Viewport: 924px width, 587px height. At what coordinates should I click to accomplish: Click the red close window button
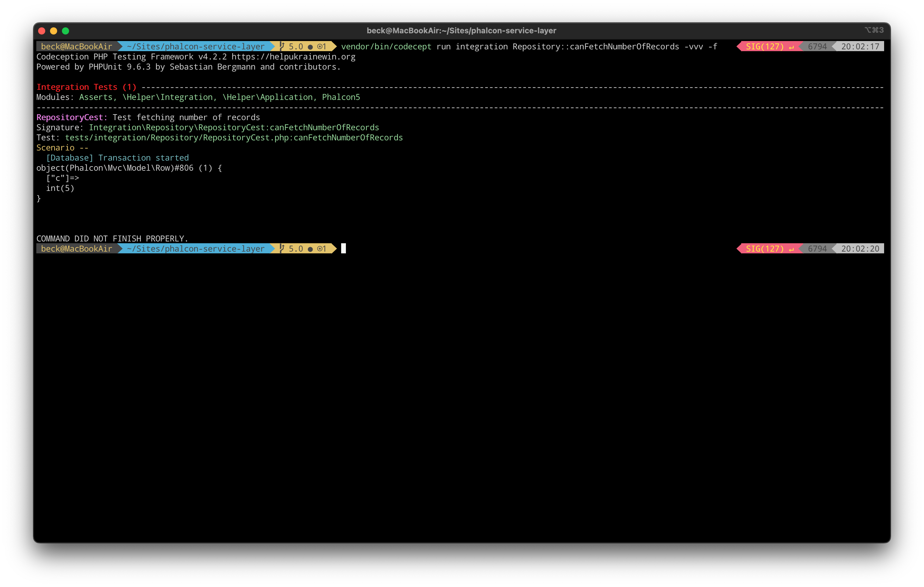click(x=42, y=31)
